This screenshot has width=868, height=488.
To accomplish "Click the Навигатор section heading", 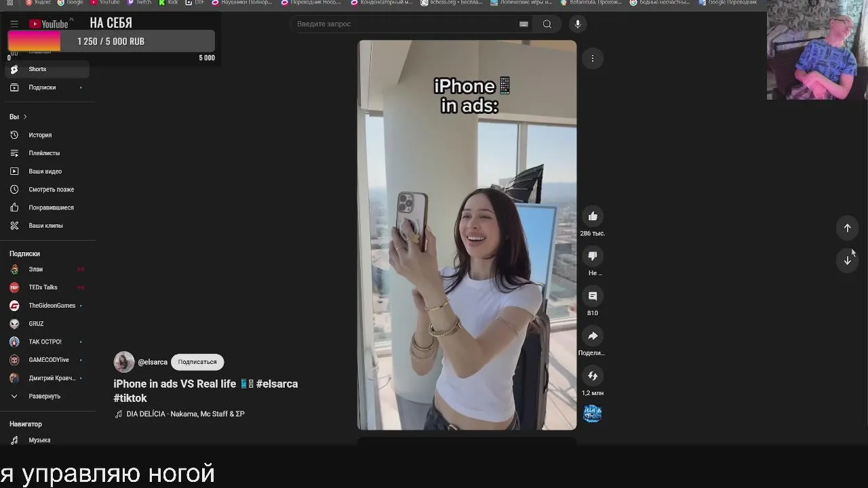I will click(x=26, y=424).
